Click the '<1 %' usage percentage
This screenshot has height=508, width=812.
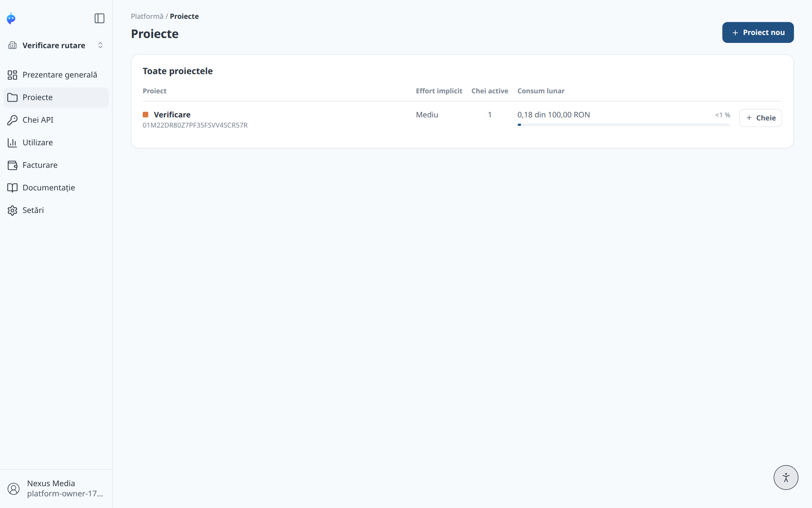pos(723,115)
